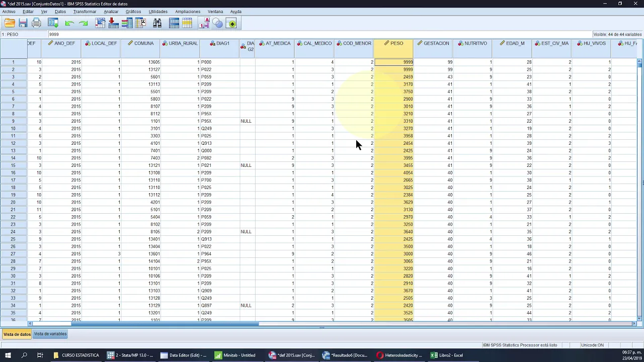Open the Datos menu
644x362 pixels.
pyautogui.click(x=60, y=12)
